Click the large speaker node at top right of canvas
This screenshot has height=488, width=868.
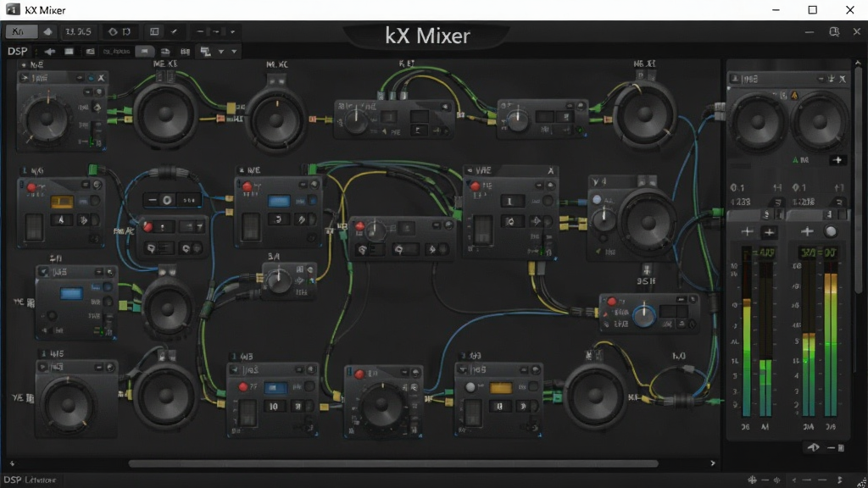point(644,114)
